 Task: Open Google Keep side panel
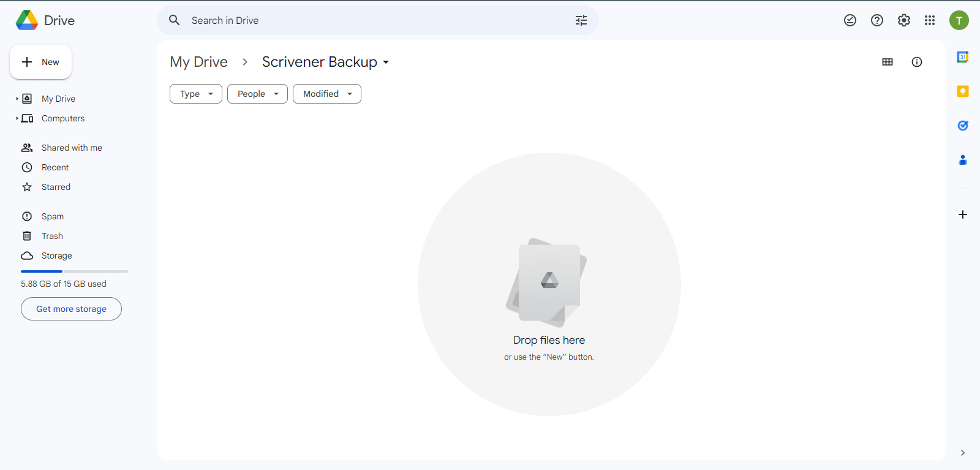[x=963, y=91]
